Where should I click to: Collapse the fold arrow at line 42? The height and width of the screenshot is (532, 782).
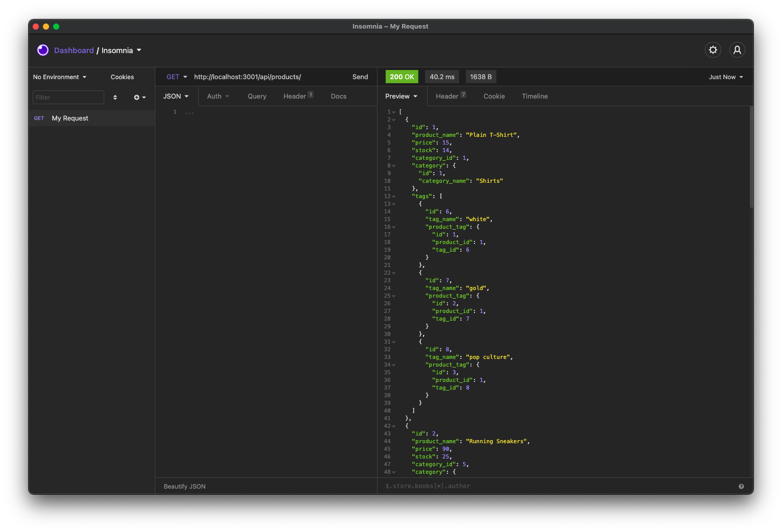[x=394, y=426]
